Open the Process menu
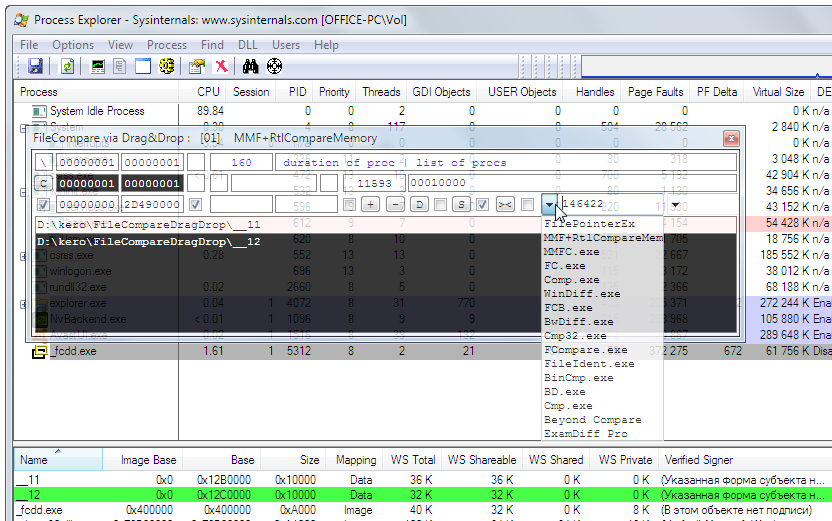Image resolution: width=832 pixels, height=521 pixels. [166, 45]
